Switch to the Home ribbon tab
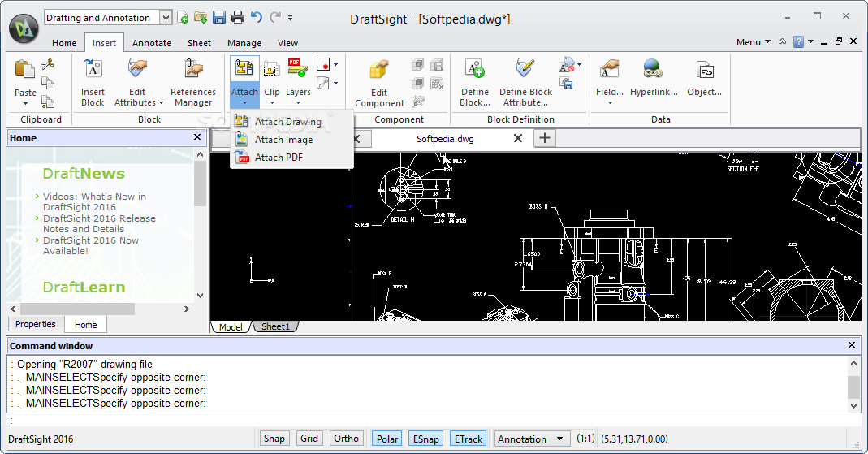This screenshot has height=454, width=868. coord(64,43)
